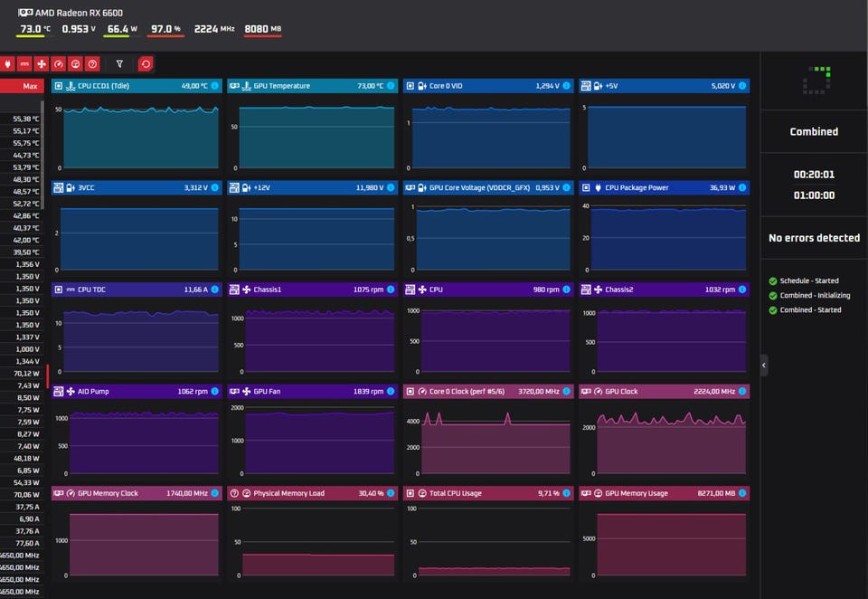Open the info dot for 3VCC
This screenshot has height=599, width=868.
click(x=215, y=188)
